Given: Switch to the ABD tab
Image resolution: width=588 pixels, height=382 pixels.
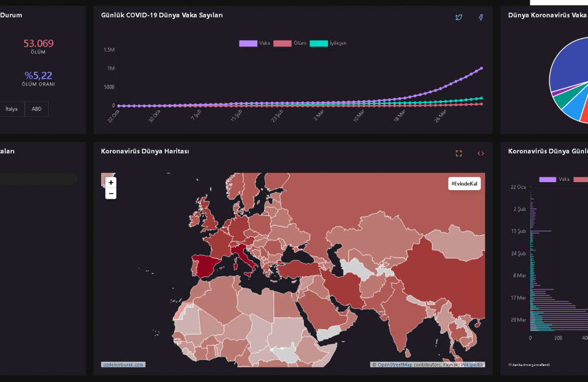Looking at the screenshot, I should click(x=37, y=109).
